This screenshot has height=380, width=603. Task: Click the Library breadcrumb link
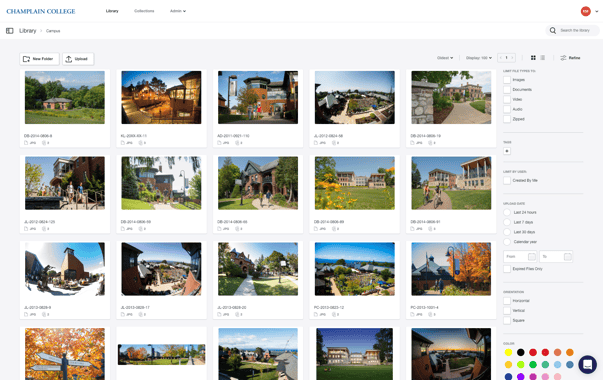28,31
